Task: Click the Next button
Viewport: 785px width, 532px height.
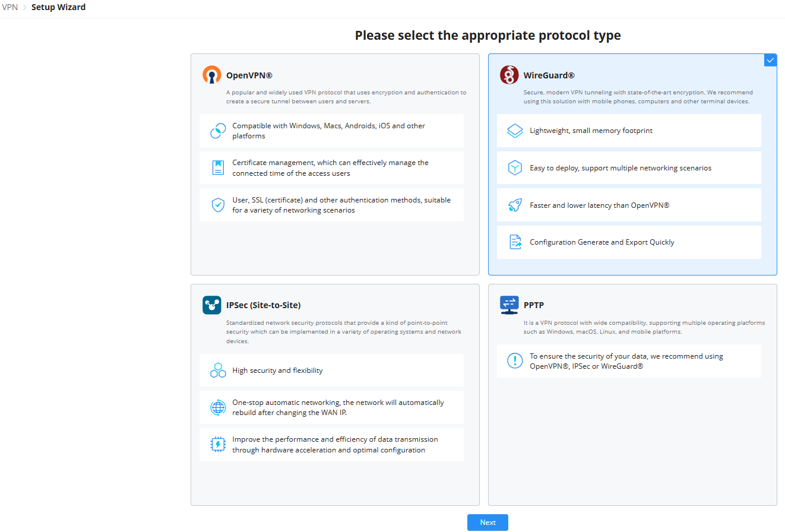Action: tap(488, 522)
